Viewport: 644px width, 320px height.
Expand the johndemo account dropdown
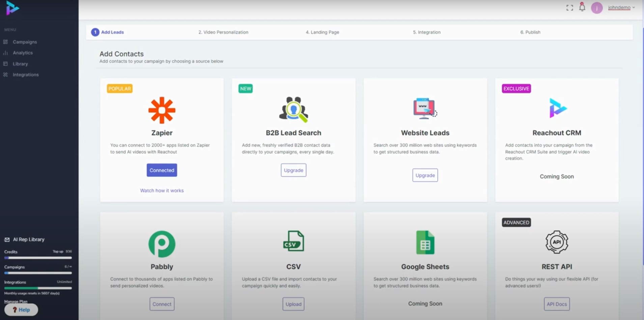[621, 7]
